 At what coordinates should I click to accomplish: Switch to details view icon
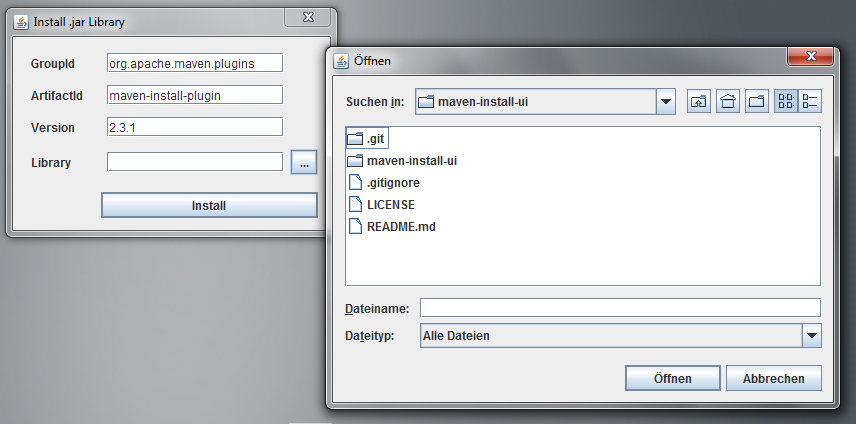(810, 101)
